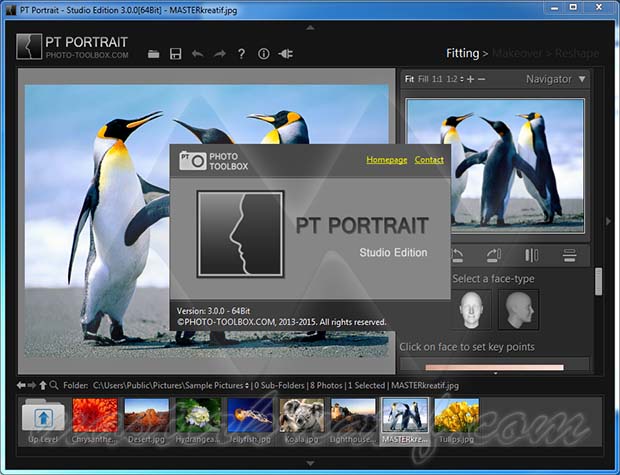Undo the last action in the toolbar
Image resolution: width=620 pixels, height=475 pixels.
(x=197, y=54)
